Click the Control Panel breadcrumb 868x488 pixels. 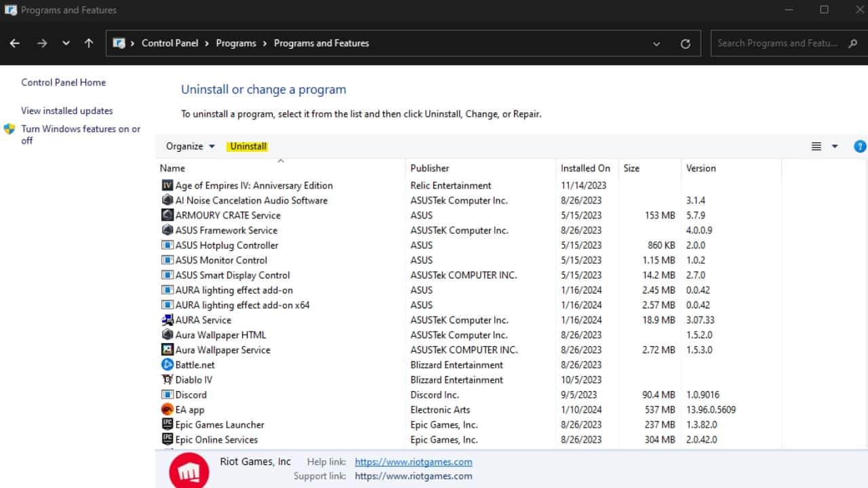coord(170,43)
